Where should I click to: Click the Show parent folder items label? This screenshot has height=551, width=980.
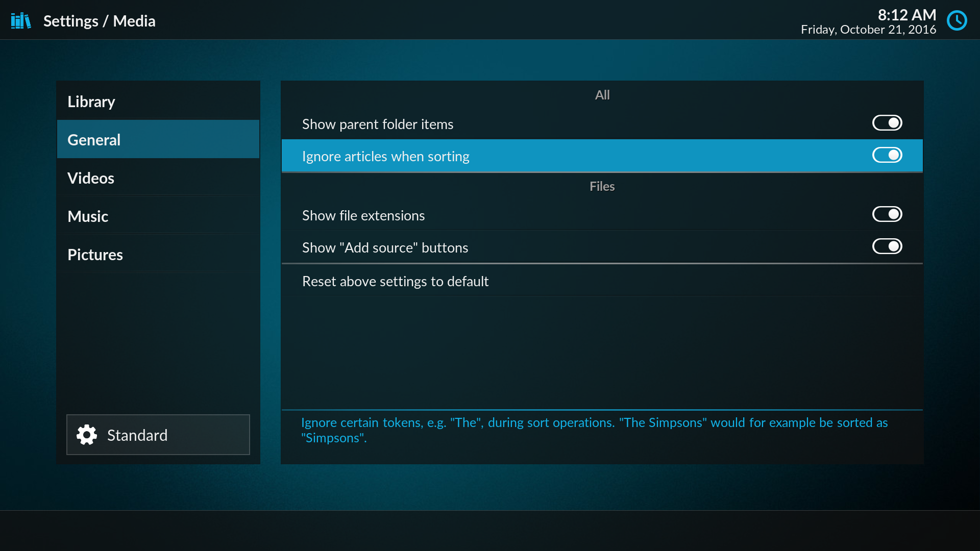tap(377, 124)
